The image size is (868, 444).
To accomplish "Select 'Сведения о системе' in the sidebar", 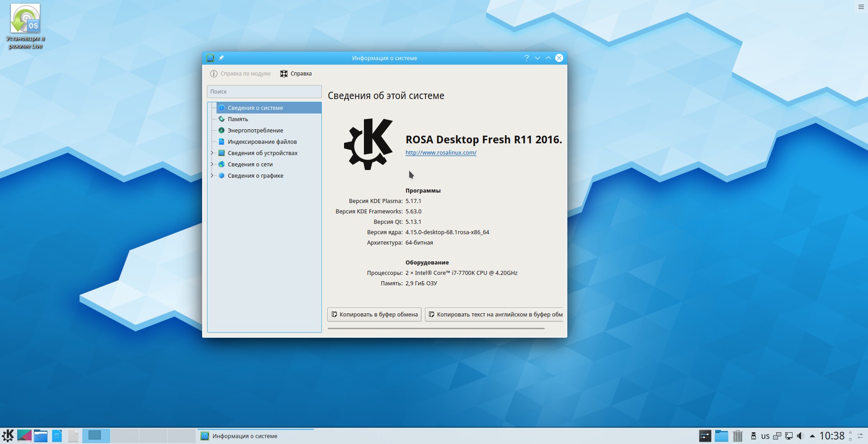I will click(269, 108).
